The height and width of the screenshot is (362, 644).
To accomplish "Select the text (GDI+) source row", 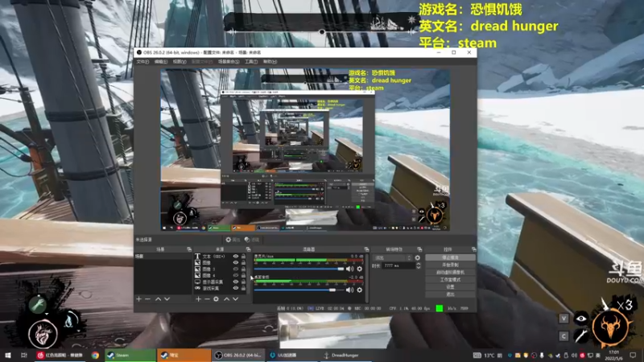I will [x=220, y=256].
